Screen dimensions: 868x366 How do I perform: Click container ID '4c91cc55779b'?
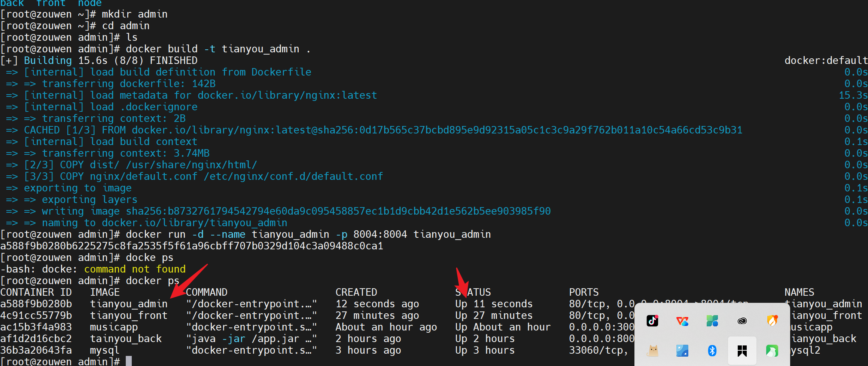pos(36,316)
